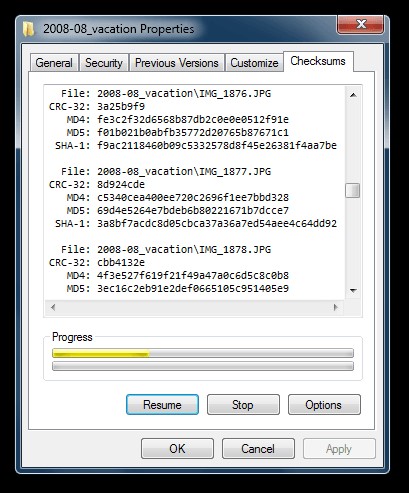The image size is (409, 493).
Task: Click the MD4 hash starting c5340cea
Action: (x=193, y=198)
